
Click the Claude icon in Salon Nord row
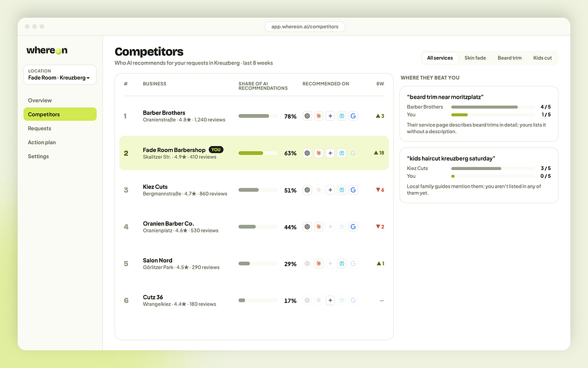point(318,264)
